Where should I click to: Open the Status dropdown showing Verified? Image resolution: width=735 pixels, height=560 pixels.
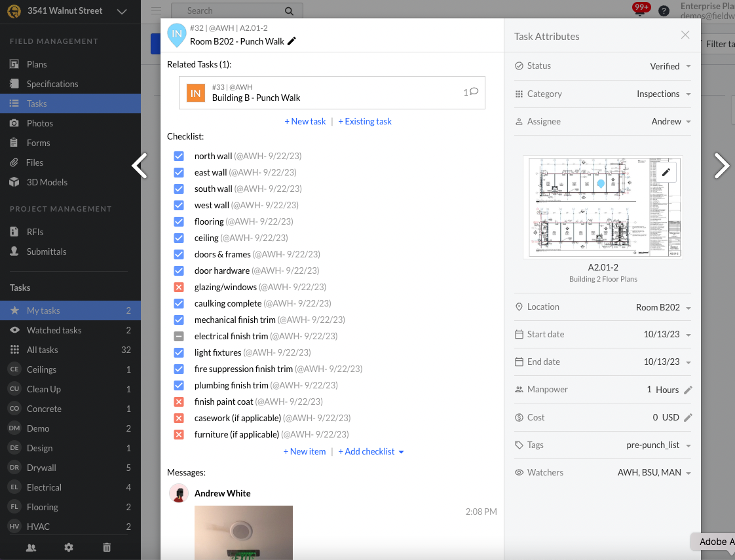coord(669,66)
